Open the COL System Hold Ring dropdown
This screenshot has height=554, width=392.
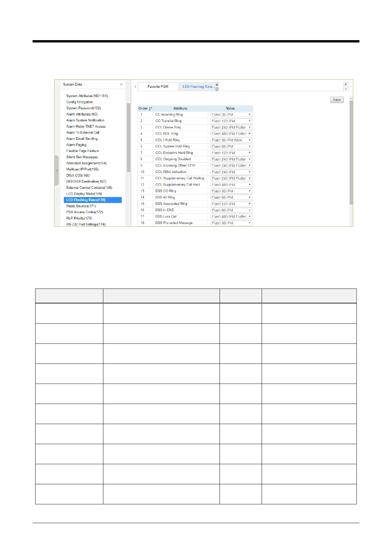pos(231,146)
